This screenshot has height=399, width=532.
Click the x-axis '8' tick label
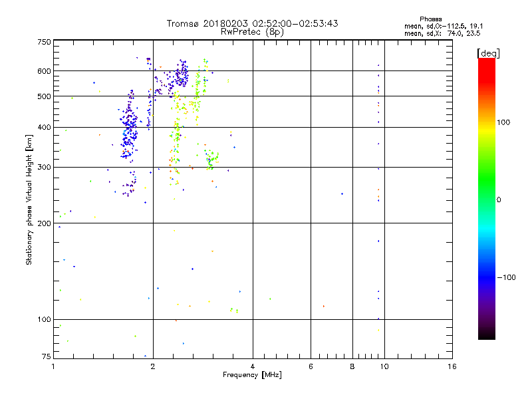coord(352,366)
